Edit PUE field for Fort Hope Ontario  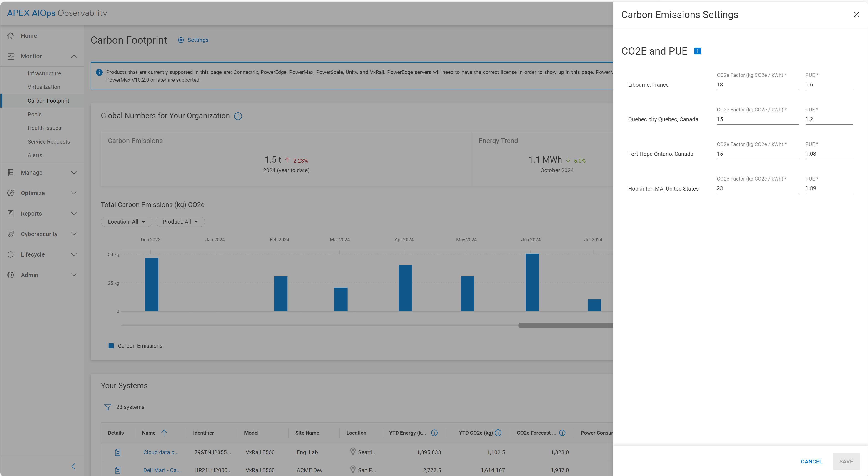(x=829, y=154)
